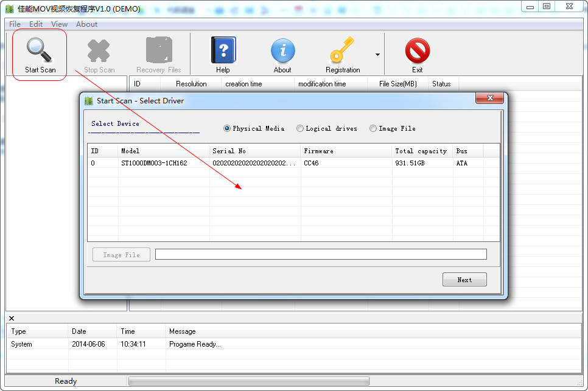Viewport: 588px width, 391px height.
Task: Click the dialog's ID column header
Action: click(x=103, y=151)
